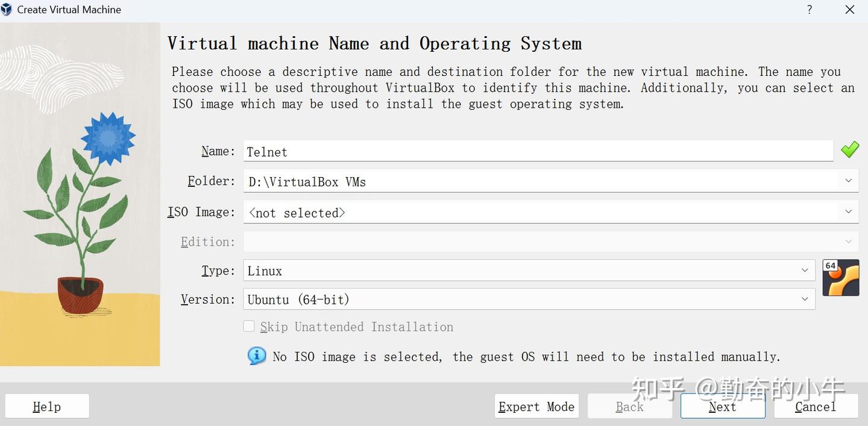Open the Type dropdown showing Linux
This screenshot has width=868, height=426.
pyautogui.click(x=805, y=271)
